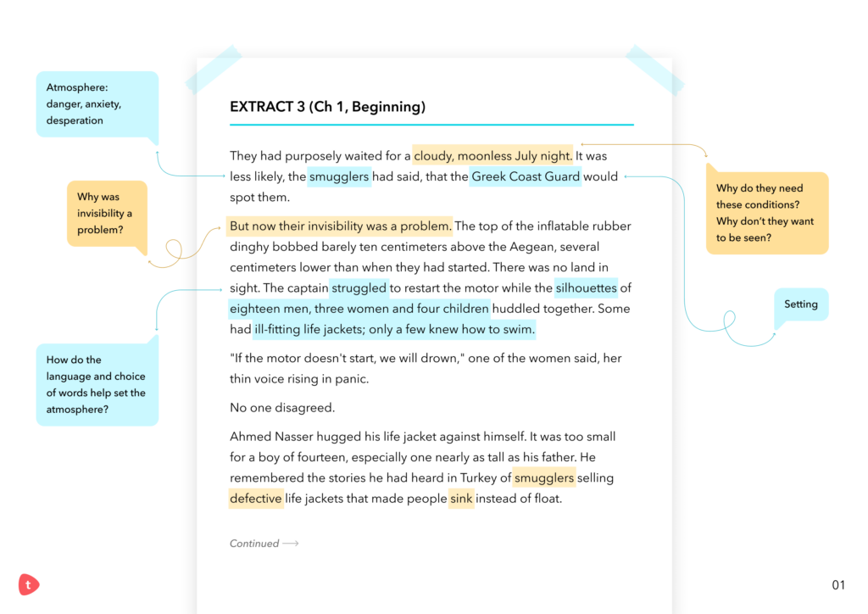Click the left translucent tape strip
The image size is (868, 614).
coord(213,70)
